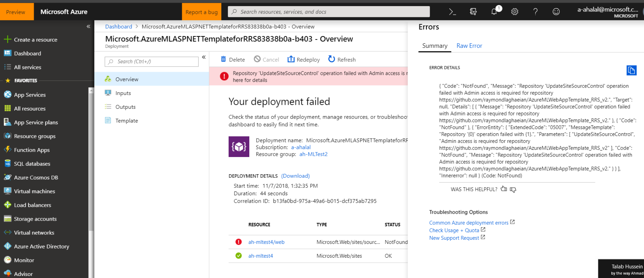The height and width of the screenshot is (278, 644).
Task: Open the failed deployment error banner
Action: [308, 76]
